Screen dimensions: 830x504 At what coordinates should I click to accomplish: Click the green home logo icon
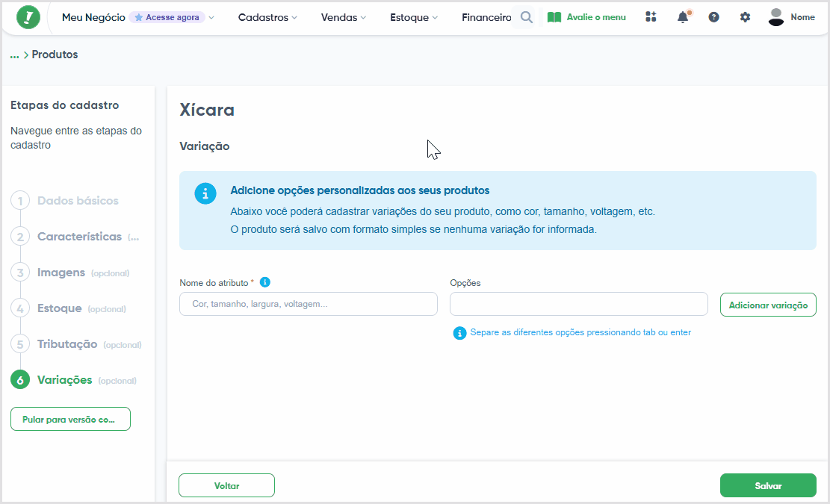click(28, 17)
